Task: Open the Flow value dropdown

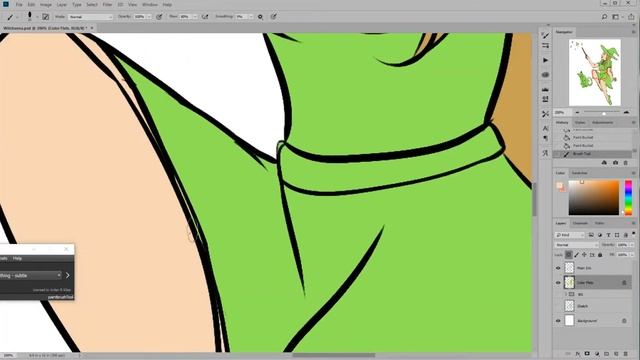Action: coord(195,17)
